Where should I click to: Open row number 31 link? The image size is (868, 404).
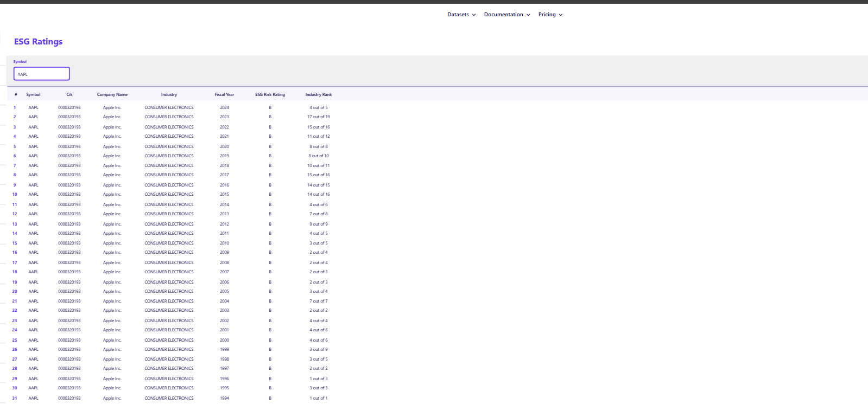[15, 398]
